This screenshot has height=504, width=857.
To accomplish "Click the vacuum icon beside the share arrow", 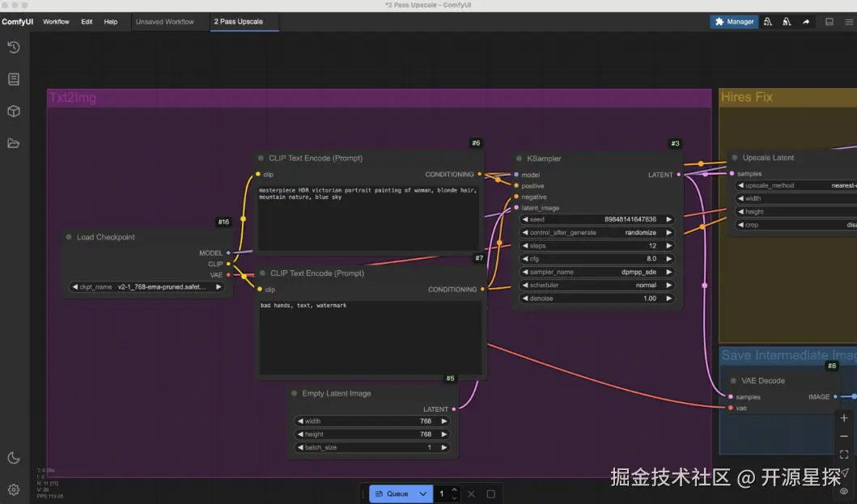I will click(787, 22).
